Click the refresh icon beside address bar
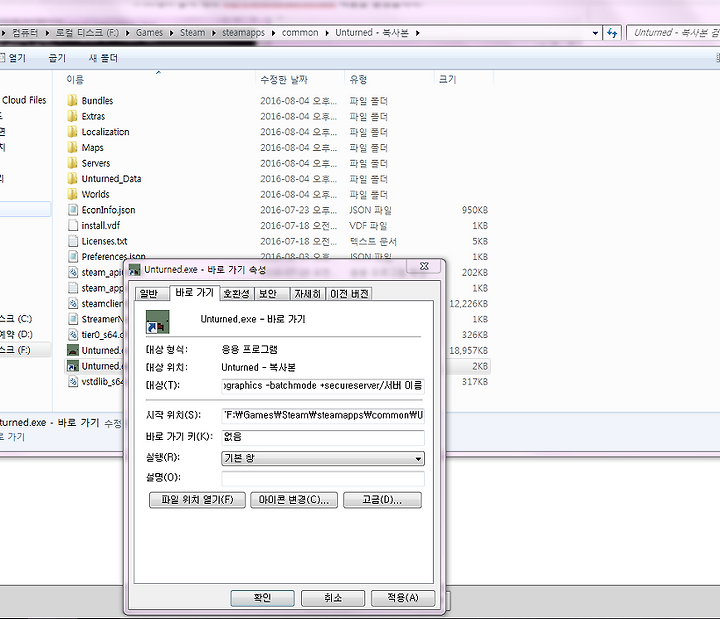The height and width of the screenshot is (619, 720). coord(612,33)
